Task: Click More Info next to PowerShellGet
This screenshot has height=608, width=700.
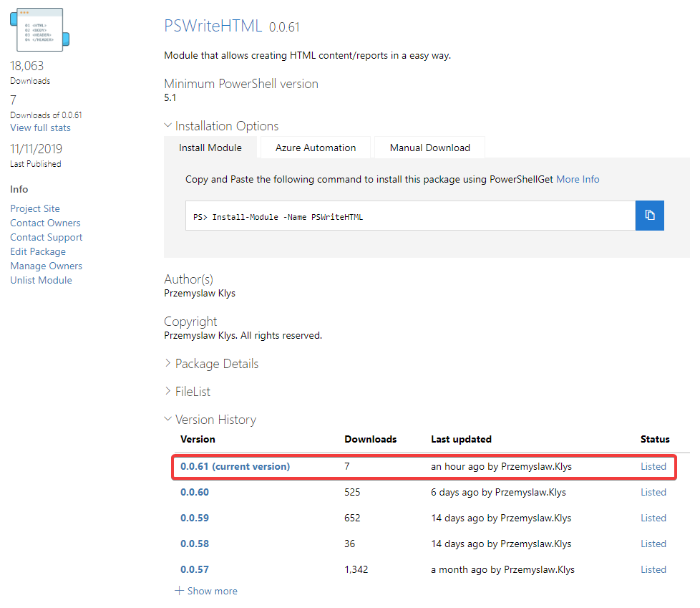Action: coord(578,179)
